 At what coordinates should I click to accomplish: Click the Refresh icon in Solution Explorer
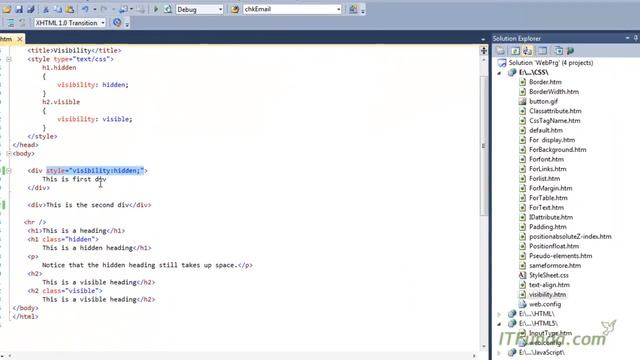click(516, 51)
